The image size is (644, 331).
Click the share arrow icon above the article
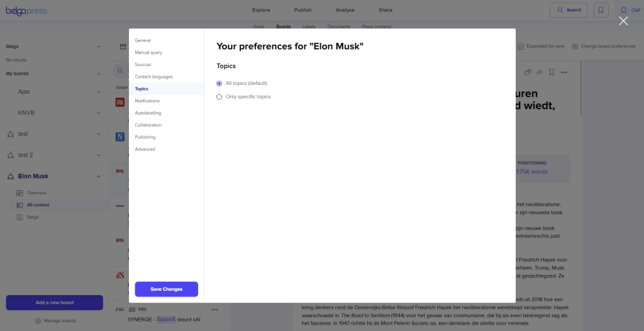[539, 72]
